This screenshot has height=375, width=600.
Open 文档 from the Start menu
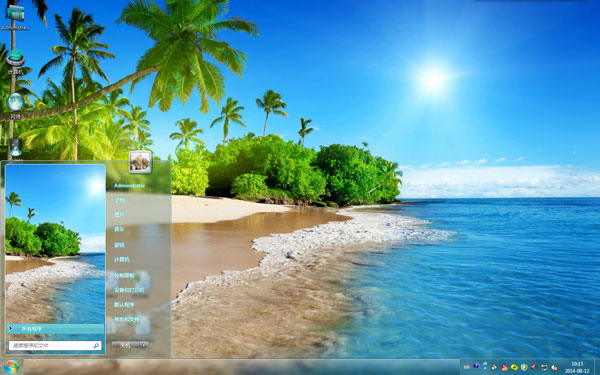[119, 200]
